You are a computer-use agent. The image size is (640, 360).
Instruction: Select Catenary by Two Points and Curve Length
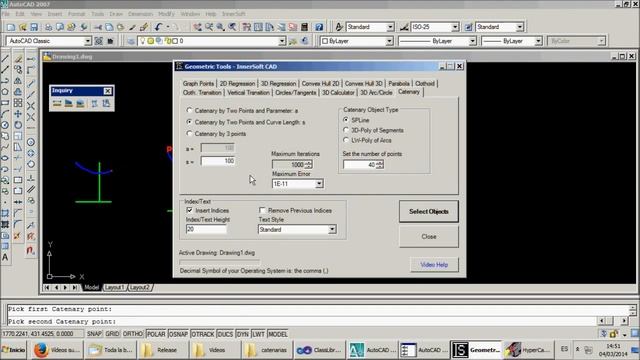pos(189,122)
